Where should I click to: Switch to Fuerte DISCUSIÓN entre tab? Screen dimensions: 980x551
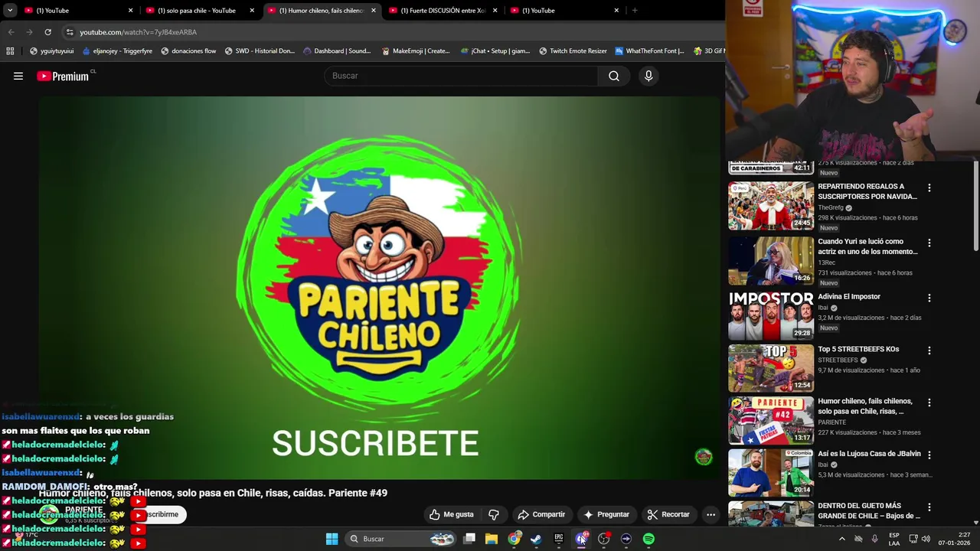point(444,11)
